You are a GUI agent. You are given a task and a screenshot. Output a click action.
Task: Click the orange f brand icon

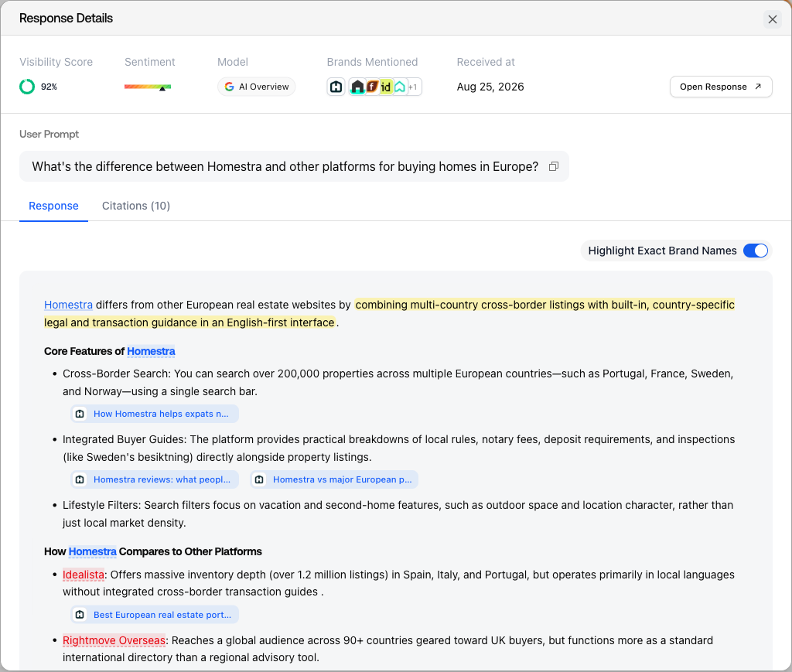pyautogui.click(x=372, y=87)
